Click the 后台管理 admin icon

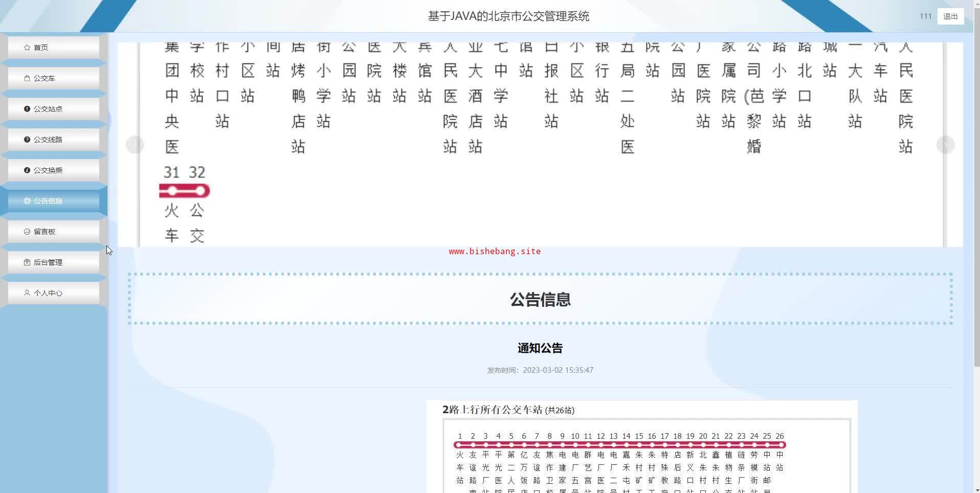[x=27, y=262]
